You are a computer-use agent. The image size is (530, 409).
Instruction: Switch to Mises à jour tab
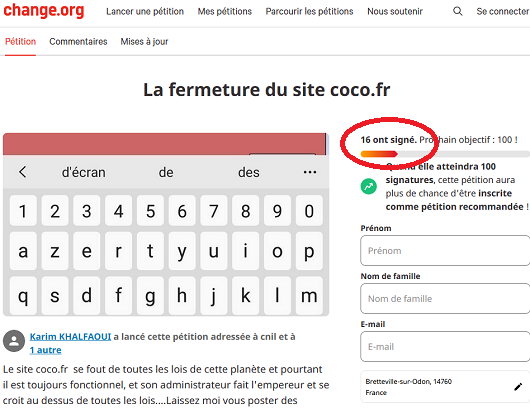(144, 42)
